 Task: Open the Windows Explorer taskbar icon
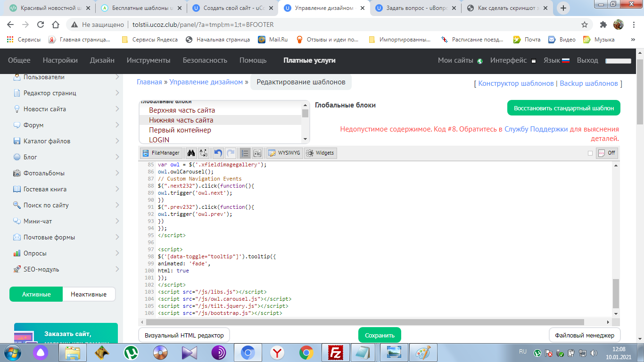click(x=73, y=352)
